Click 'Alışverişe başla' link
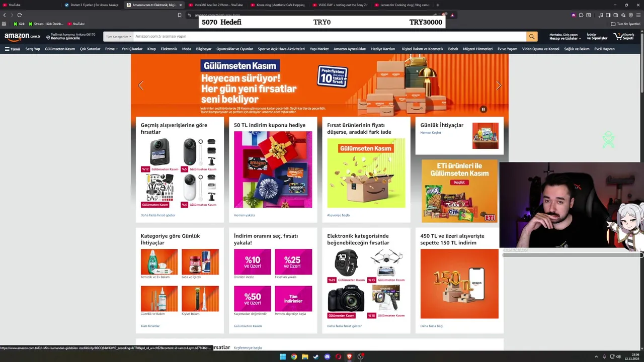This screenshot has width=644, height=362. click(x=338, y=215)
